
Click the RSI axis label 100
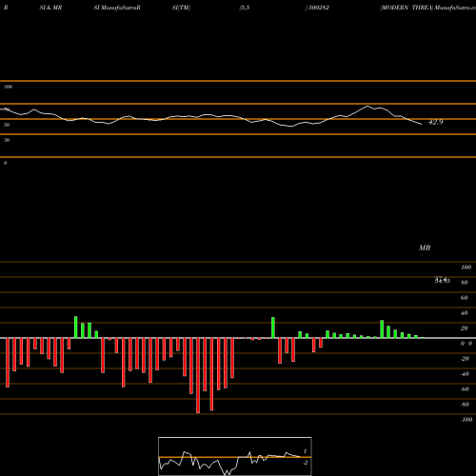pos(9,87)
